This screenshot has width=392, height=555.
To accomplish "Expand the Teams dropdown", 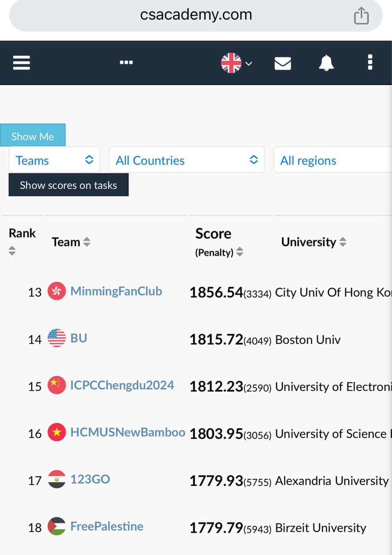I will (x=54, y=160).
